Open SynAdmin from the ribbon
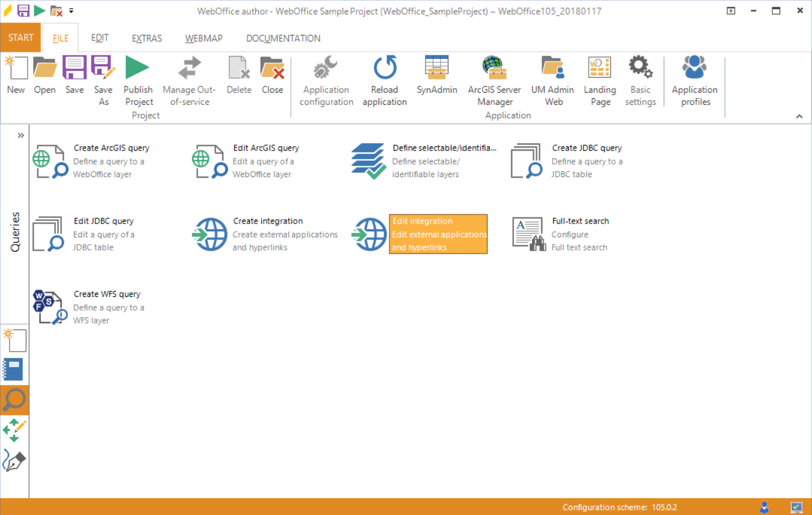 point(436,67)
